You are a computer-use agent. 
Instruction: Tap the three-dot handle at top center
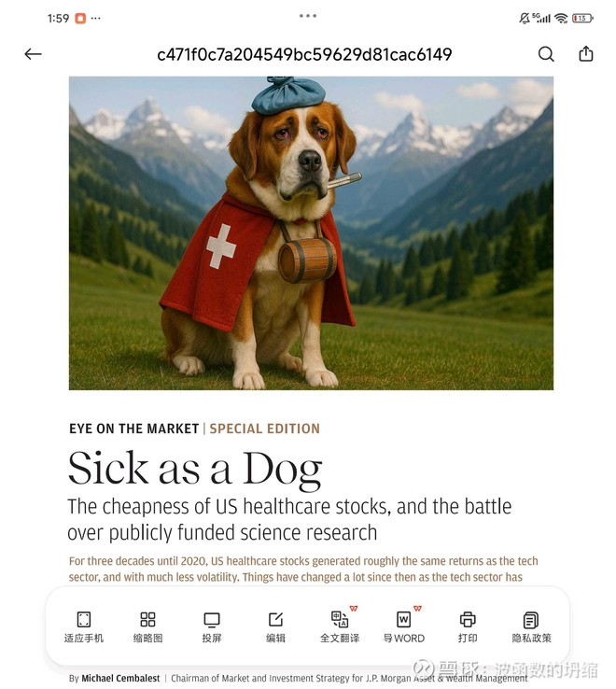point(308,16)
